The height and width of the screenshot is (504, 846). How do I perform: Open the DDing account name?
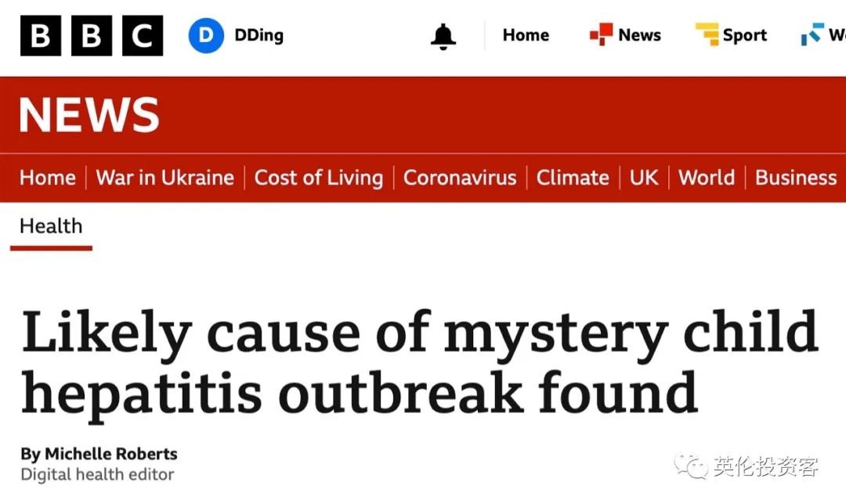pos(258,36)
